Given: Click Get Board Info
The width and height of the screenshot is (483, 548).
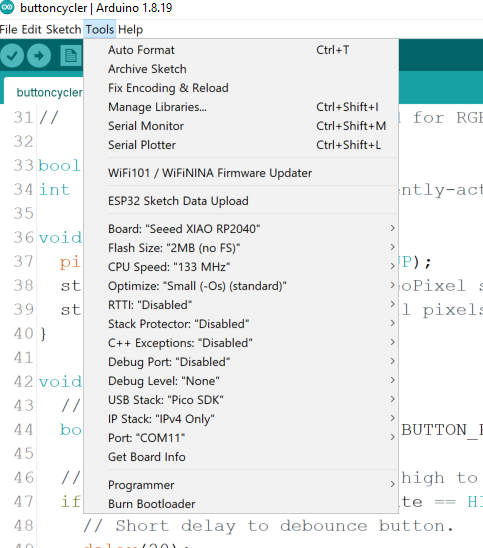Looking at the screenshot, I should pyautogui.click(x=241, y=457).
